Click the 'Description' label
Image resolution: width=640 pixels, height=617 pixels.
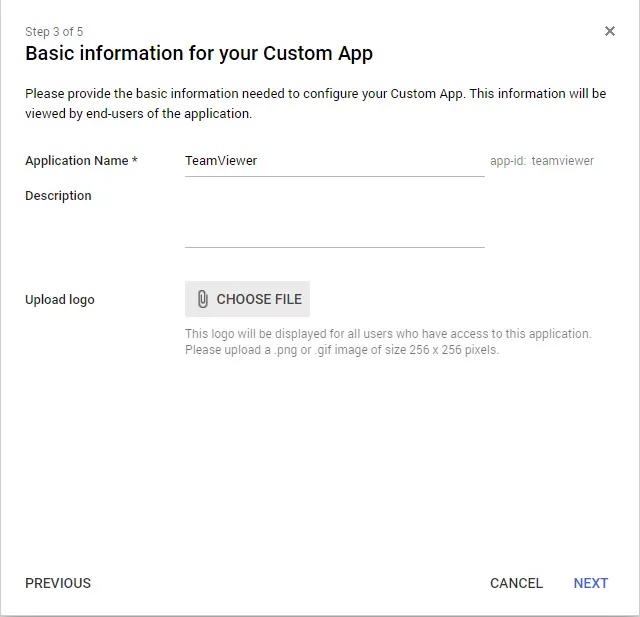(58, 196)
